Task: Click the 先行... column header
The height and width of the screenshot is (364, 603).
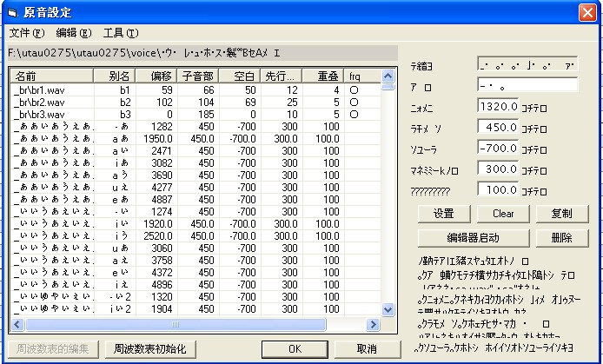Action: pyautogui.click(x=282, y=76)
